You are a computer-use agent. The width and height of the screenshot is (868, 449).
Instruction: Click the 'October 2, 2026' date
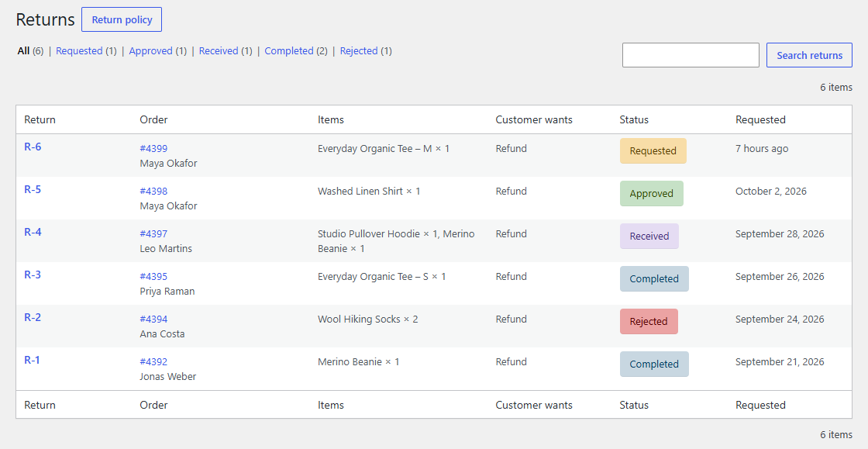771,191
